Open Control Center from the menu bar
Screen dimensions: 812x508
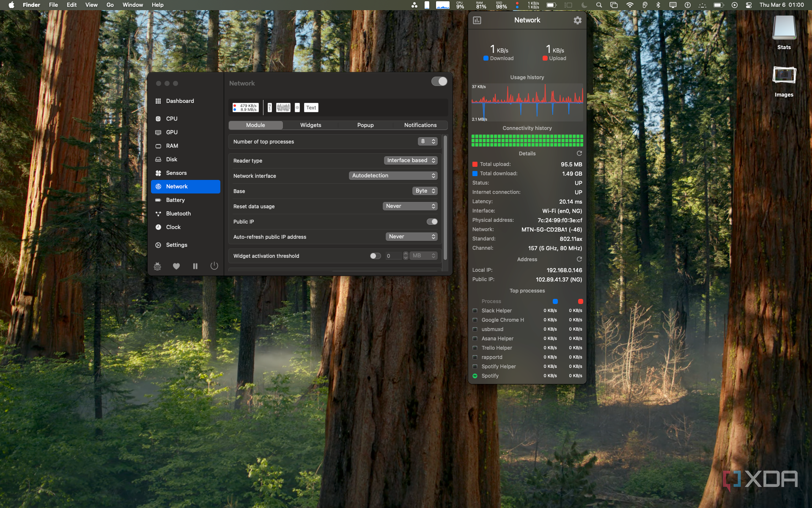point(749,5)
